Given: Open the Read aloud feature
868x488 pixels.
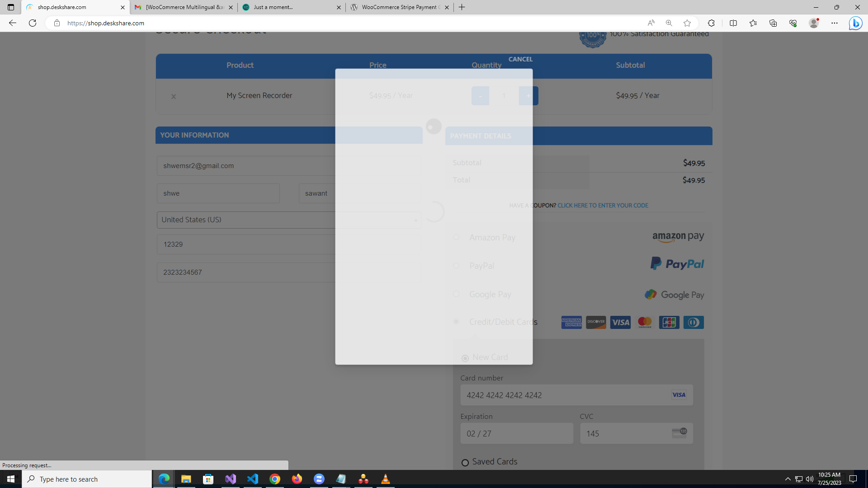Looking at the screenshot, I should (x=651, y=23).
